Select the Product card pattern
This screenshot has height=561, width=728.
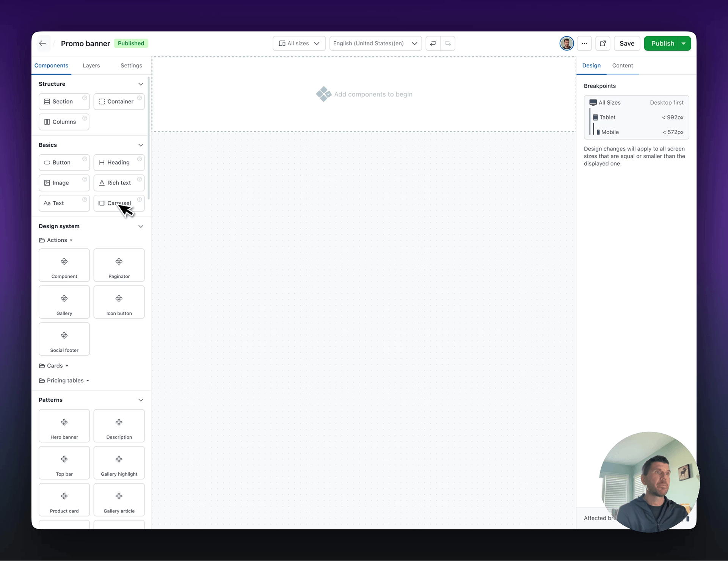pos(64,500)
